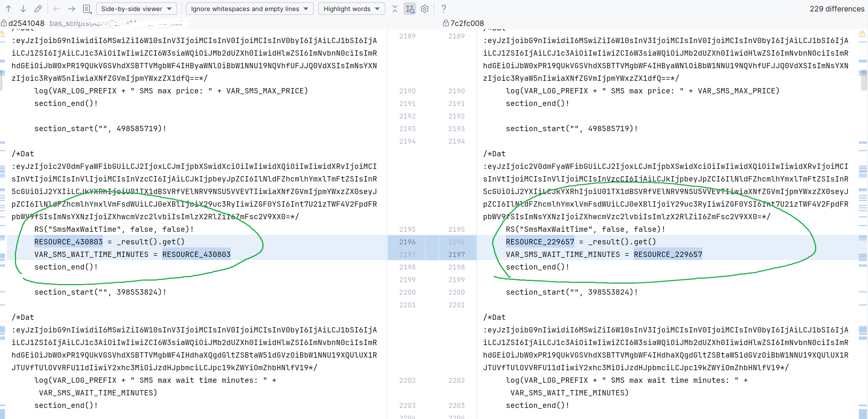Open the file list page icon
The image size is (868, 419).
coord(87,8)
